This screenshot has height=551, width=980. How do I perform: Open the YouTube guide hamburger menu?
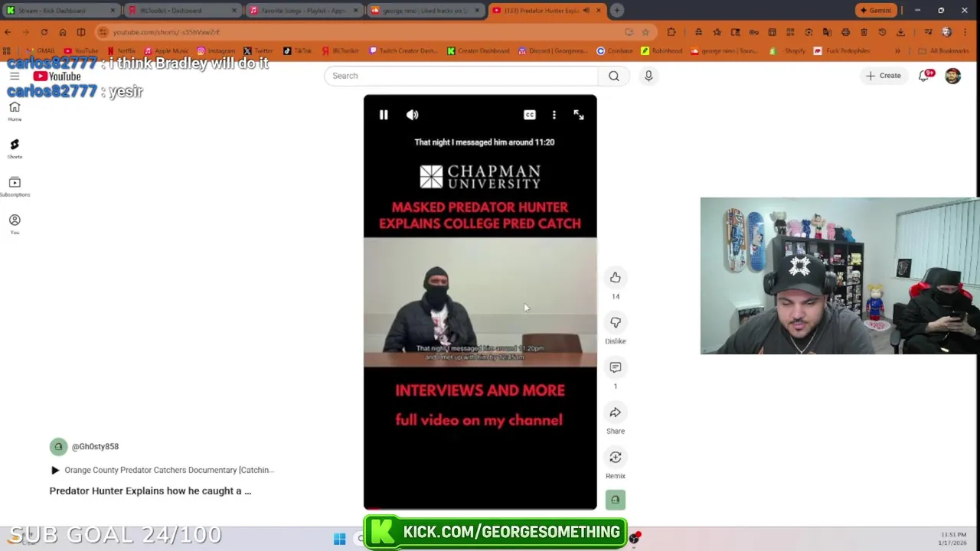click(x=15, y=76)
